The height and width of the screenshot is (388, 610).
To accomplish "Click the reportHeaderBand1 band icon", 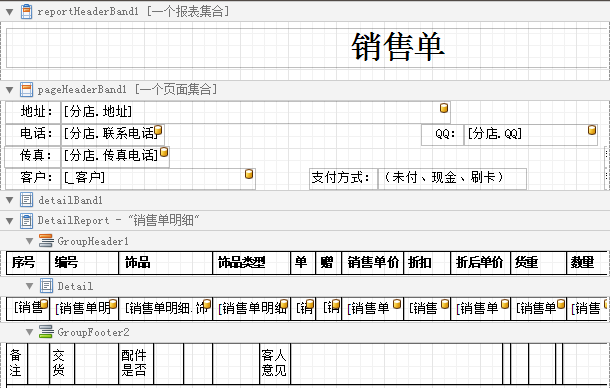I will [x=26, y=12].
